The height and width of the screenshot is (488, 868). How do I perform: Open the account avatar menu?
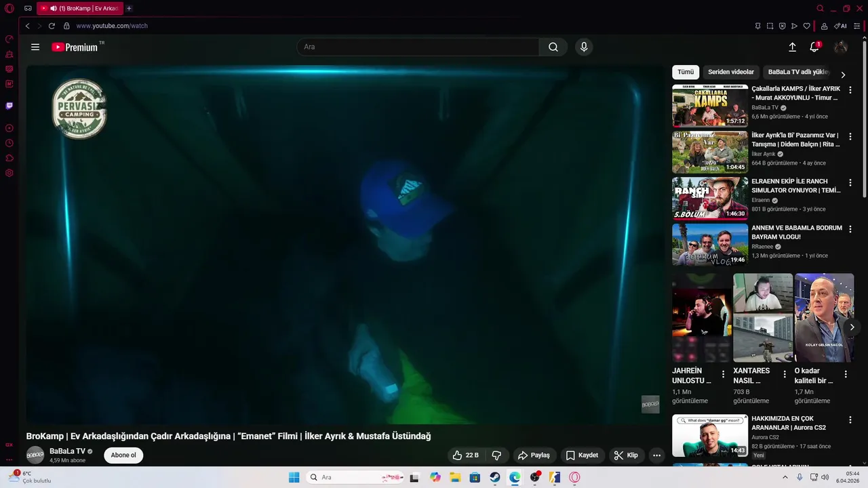tap(841, 47)
